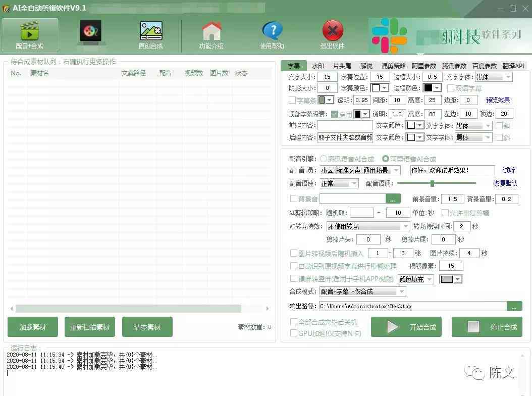The height and width of the screenshot is (396, 532).
Task: Click the horizontal scrollbar of material list
Action: pyautogui.click(x=128, y=309)
